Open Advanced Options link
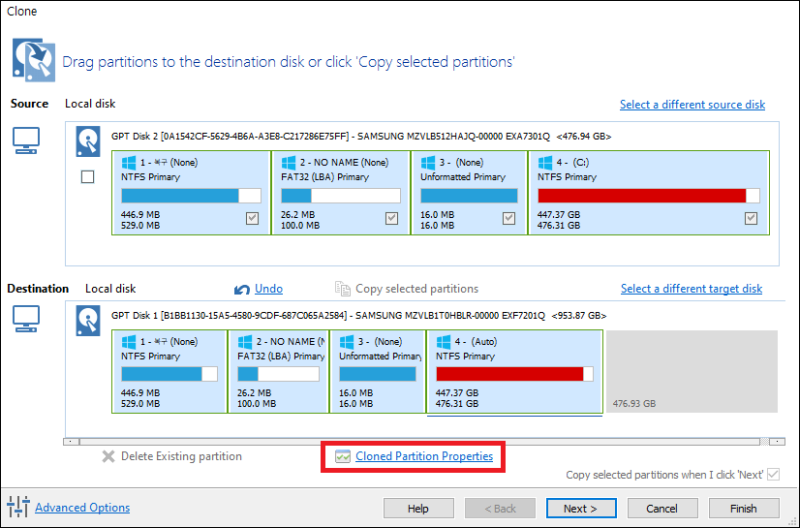This screenshot has height=528, width=800. click(82, 508)
